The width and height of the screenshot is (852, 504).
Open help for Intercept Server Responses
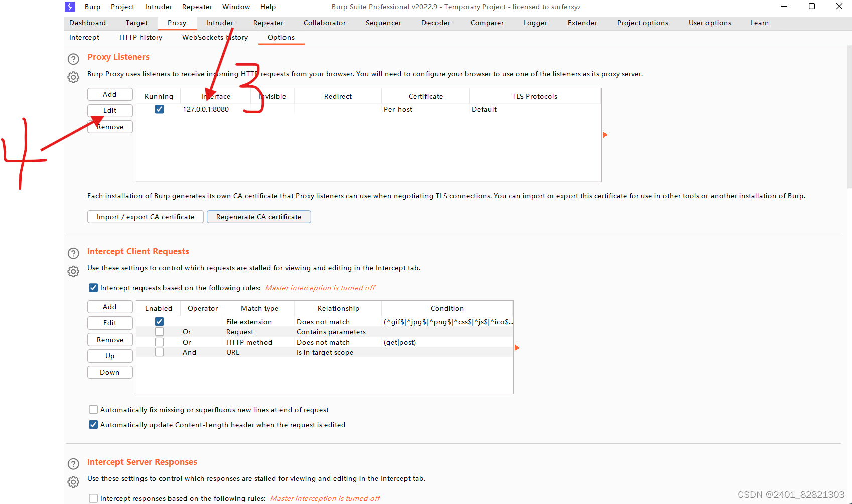(x=73, y=464)
